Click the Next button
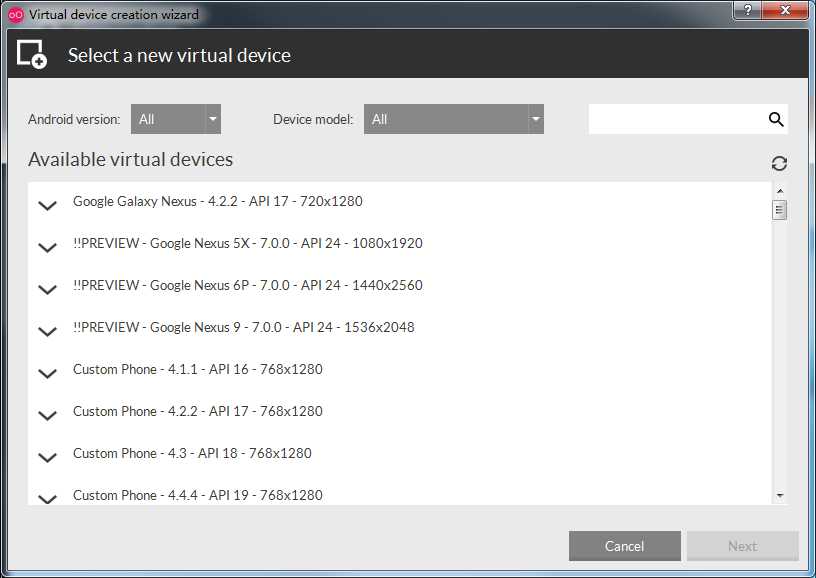This screenshot has width=816, height=578. point(743,546)
